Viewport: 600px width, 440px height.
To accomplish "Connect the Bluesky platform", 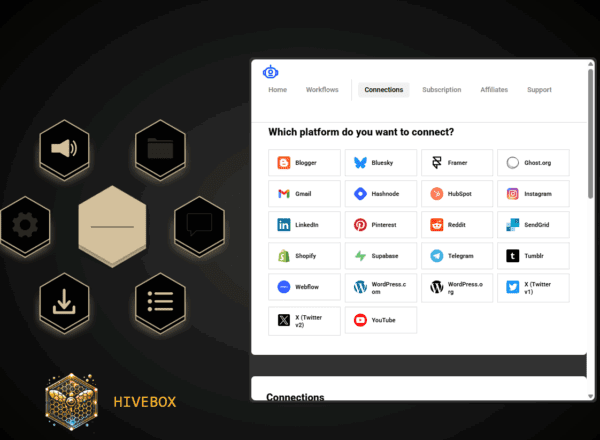I will click(x=381, y=163).
